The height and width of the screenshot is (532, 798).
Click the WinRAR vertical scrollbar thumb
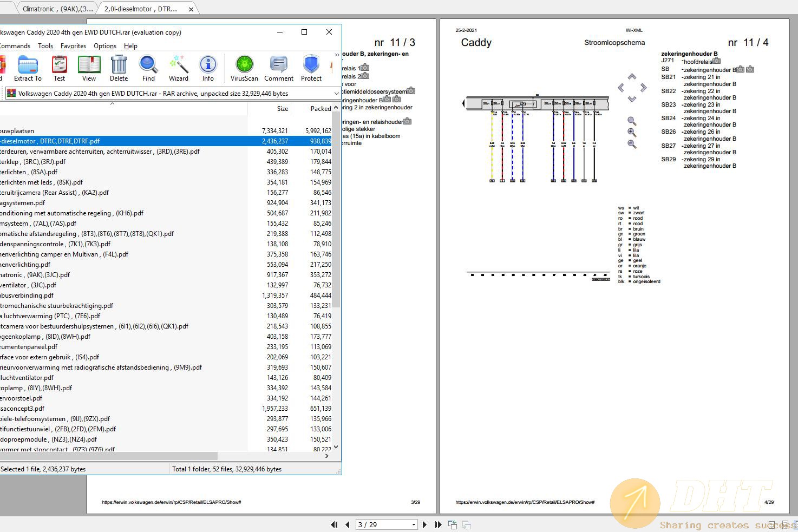point(336,210)
